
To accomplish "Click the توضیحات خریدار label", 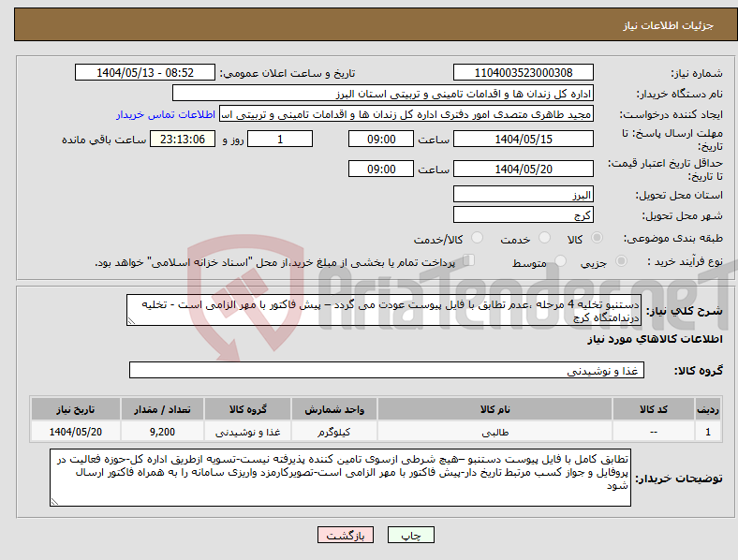I will [679, 479].
